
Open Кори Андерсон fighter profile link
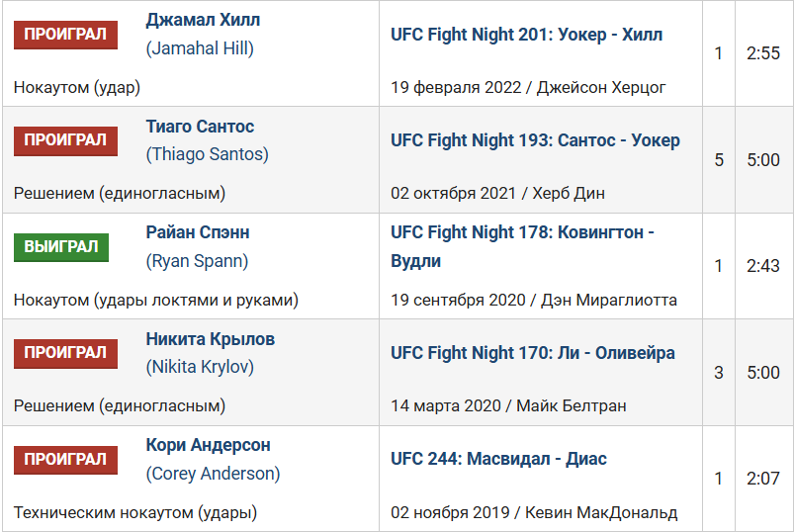click(208, 445)
